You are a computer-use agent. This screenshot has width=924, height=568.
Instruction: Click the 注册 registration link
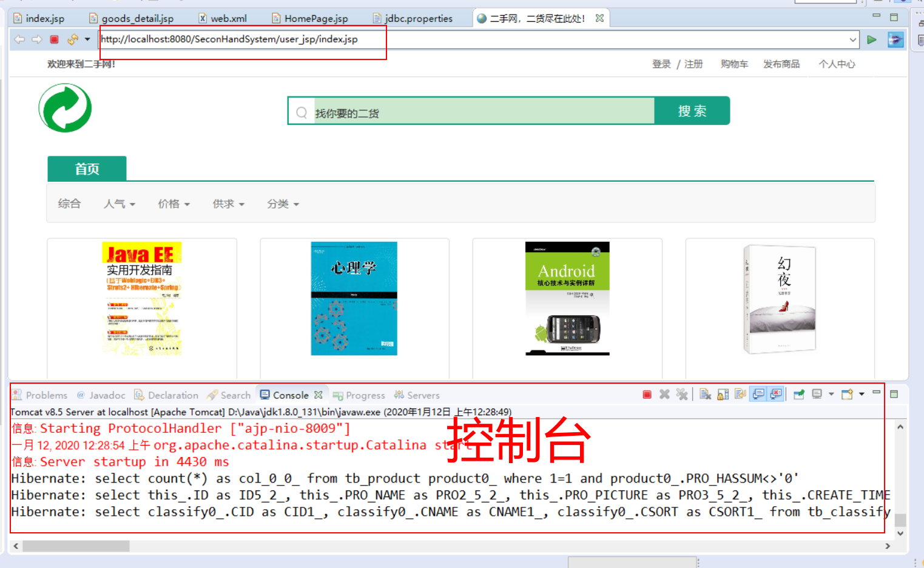point(693,64)
